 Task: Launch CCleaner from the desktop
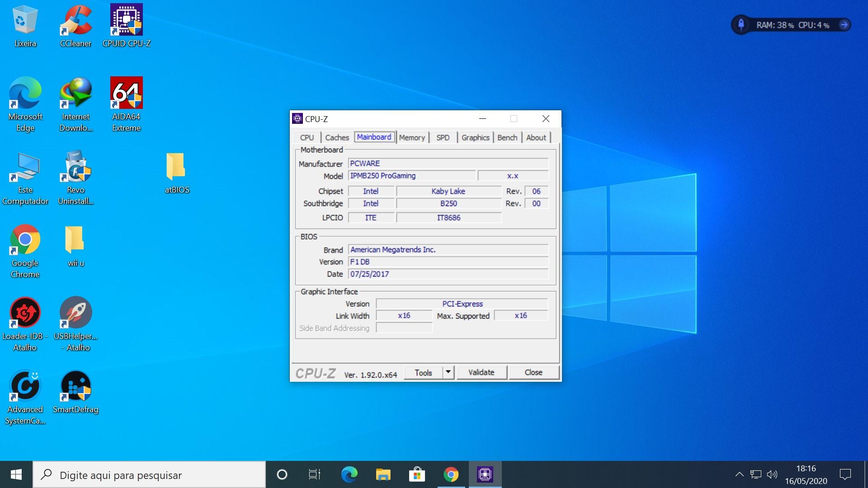(x=75, y=26)
